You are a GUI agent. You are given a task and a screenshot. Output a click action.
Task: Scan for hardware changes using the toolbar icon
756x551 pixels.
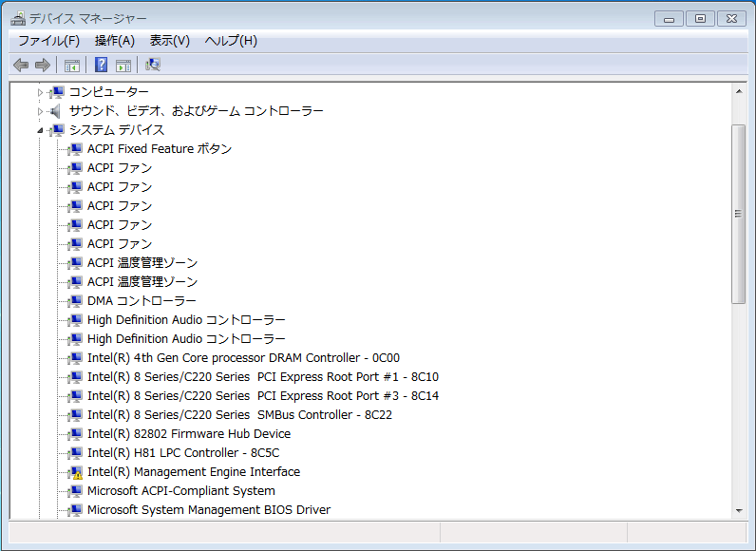click(x=152, y=65)
